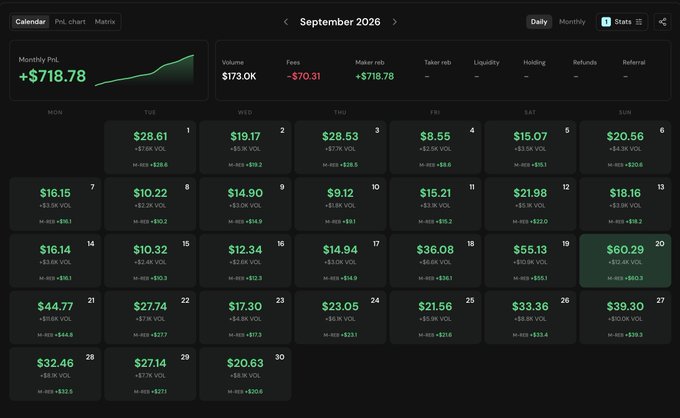Go to next month with right chevron
Image resolution: width=680 pixels, height=418 pixels.
(x=394, y=22)
